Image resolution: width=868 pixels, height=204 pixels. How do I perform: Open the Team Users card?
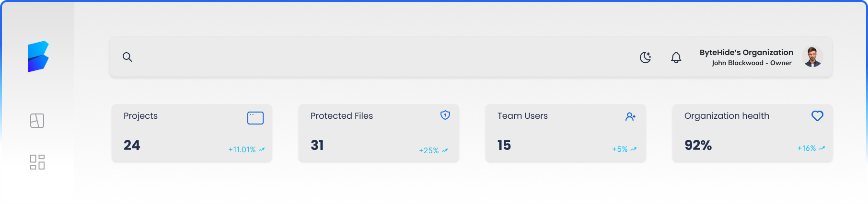(x=566, y=133)
